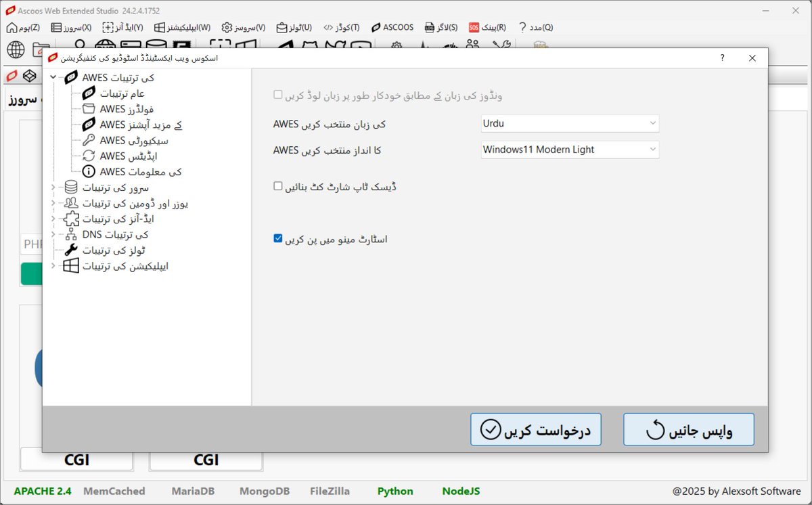Open the لاگز(S) menu
The image size is (812, 505).
[441, 28]
